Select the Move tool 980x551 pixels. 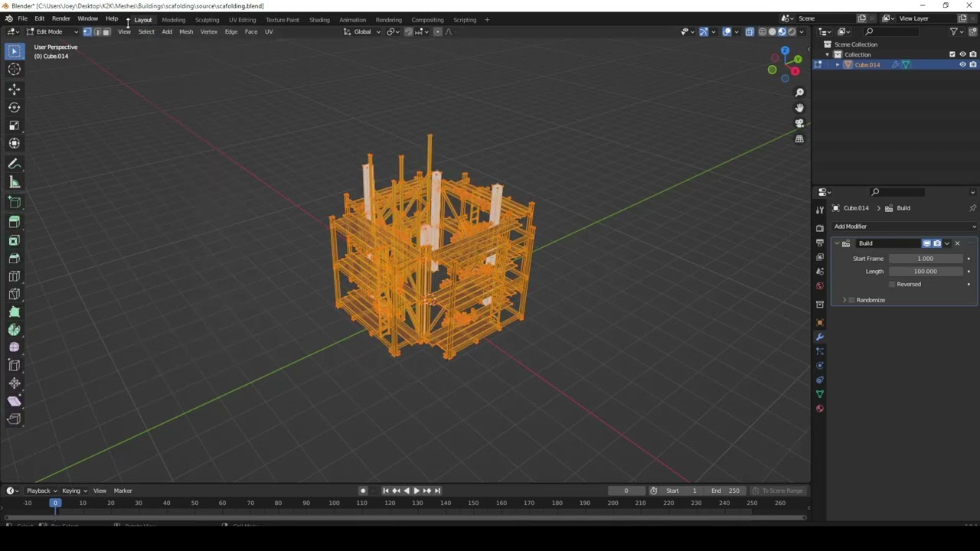pos(14,90)
